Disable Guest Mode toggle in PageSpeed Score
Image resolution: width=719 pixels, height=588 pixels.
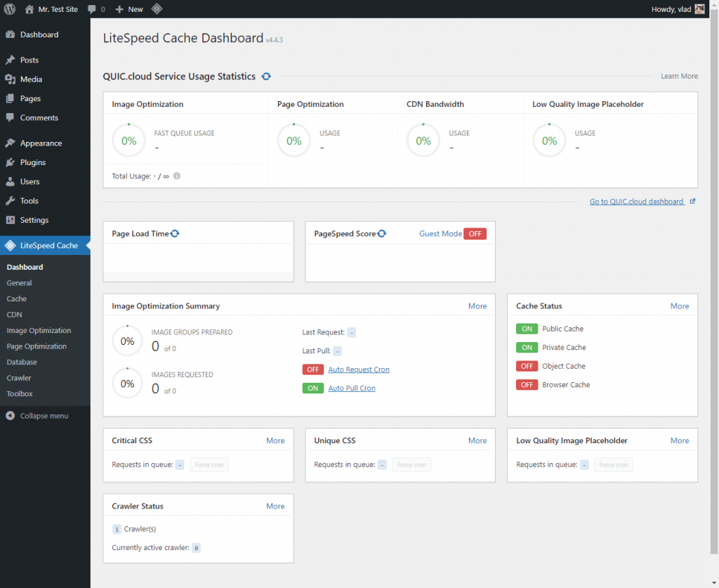pos(475,233)
